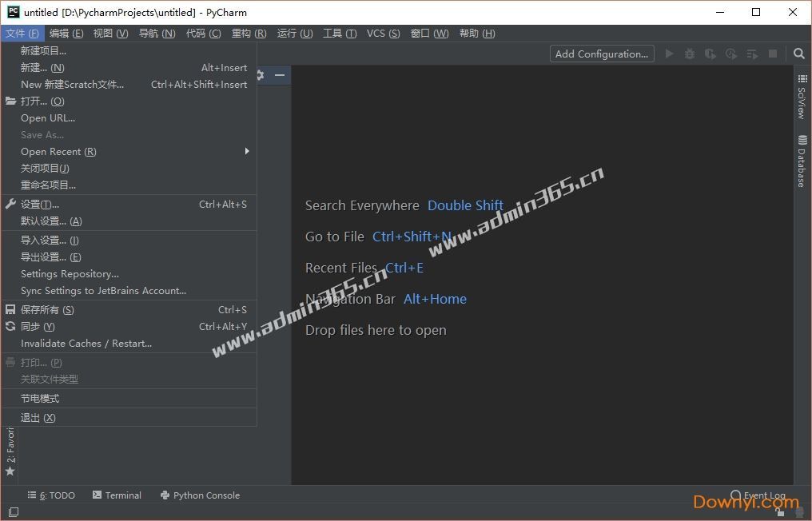Open the 工具 (T) menu
The width and height of the screenshot is (812, 521).
pos(340,33)
